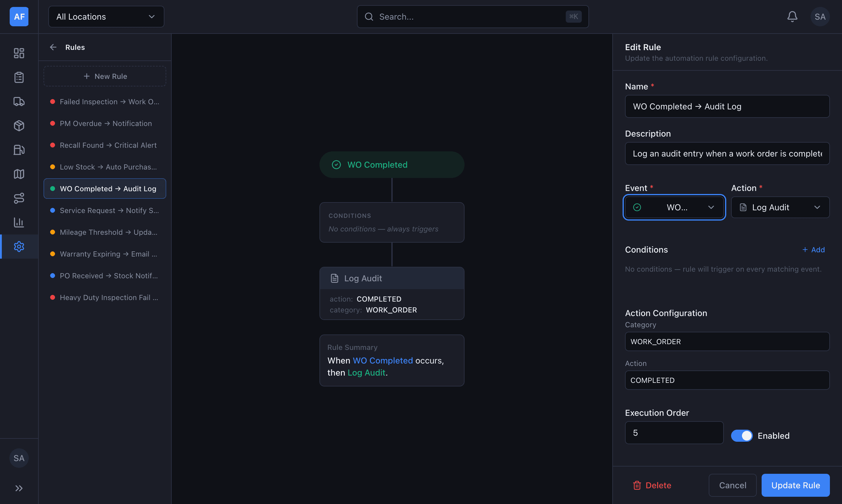Click the Action field with COMPLETED

click(x=727, y=380)
